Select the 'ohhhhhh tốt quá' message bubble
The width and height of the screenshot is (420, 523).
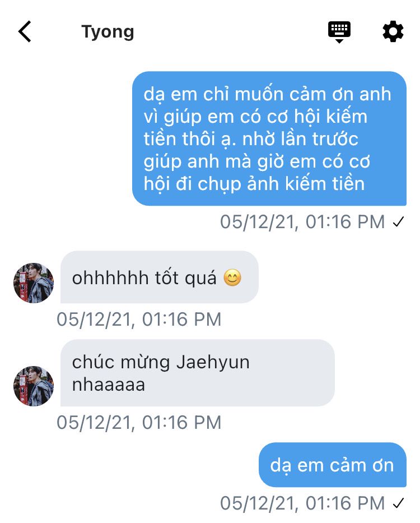point(160,277)
